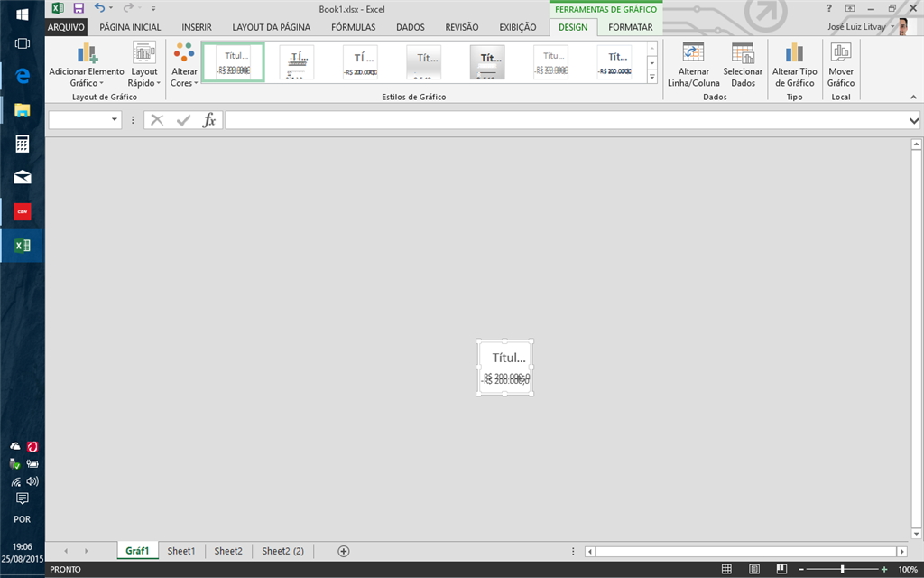Open Calculator from taskbar
Image resolution: width=924 pixels, height=578 pixels.
pos(23,144)
